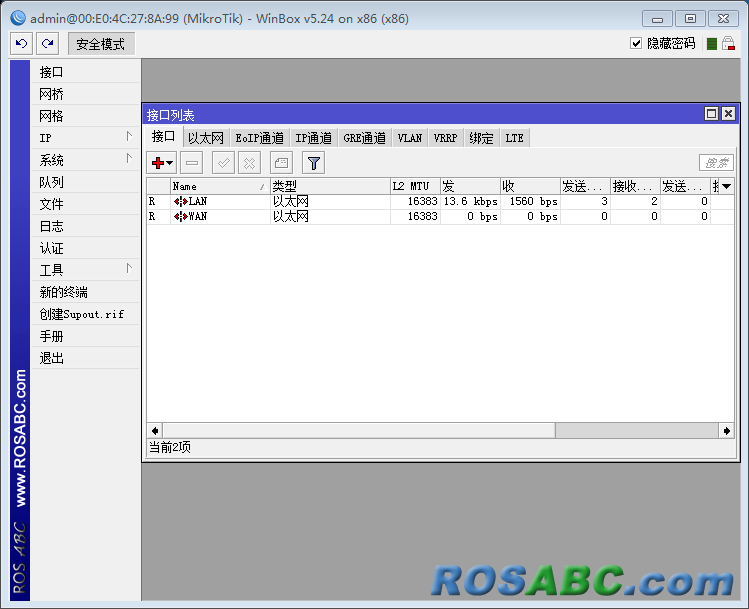Click 创建Supout.rif in the sidebar

tap(86, 314)
